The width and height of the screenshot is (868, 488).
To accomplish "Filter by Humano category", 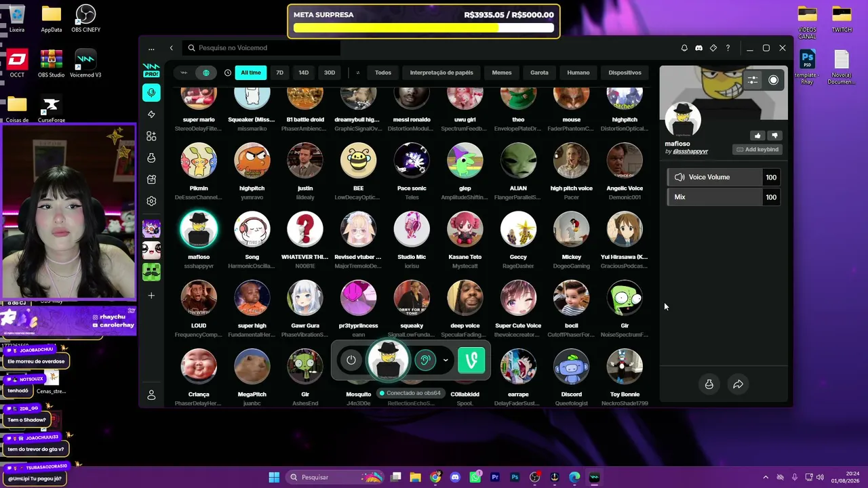I will 578,73.
